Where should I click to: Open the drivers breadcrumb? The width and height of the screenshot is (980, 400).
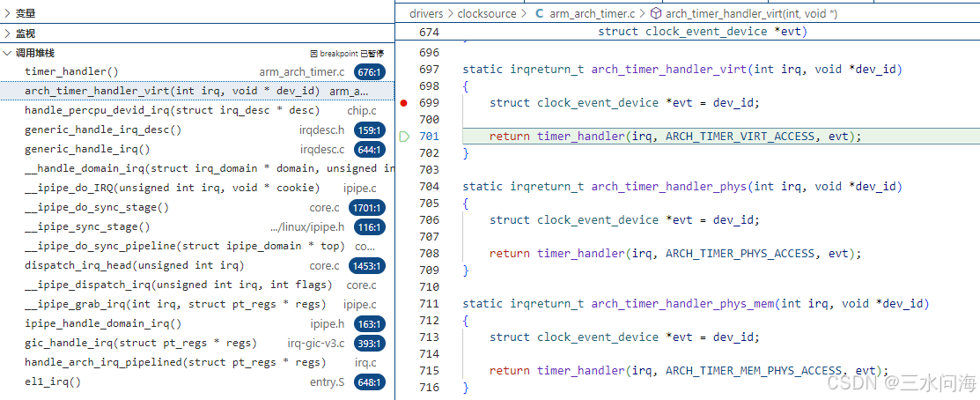(426, 13)
